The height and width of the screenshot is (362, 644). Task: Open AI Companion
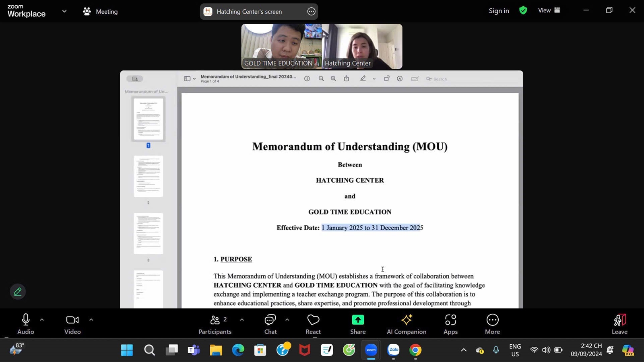(x=406, y=324)
